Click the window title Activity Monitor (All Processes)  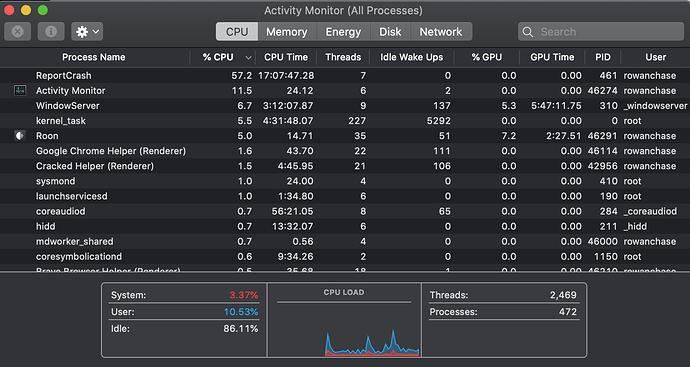tap(343, 10)
